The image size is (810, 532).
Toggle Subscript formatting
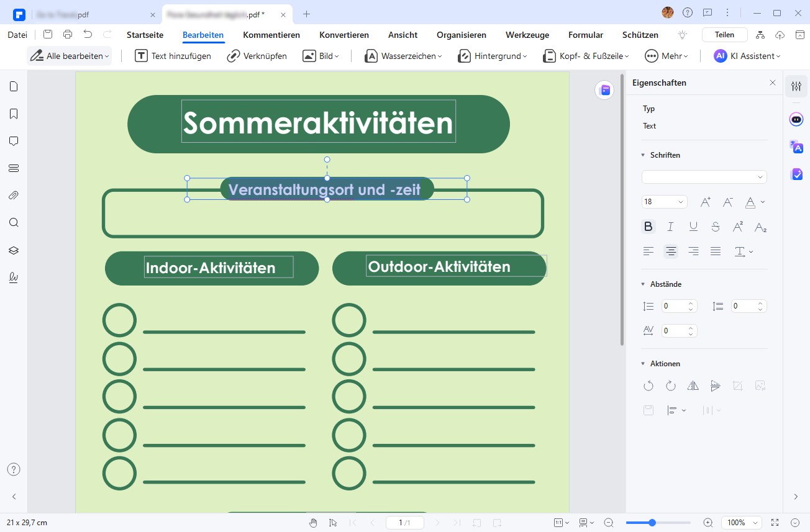760,227
